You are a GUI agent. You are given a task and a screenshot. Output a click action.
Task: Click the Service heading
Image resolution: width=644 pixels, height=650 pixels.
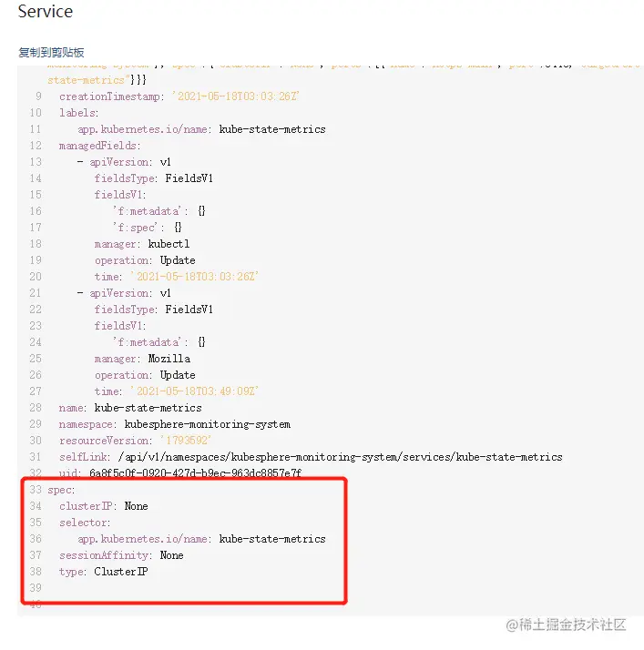[46, 12]
